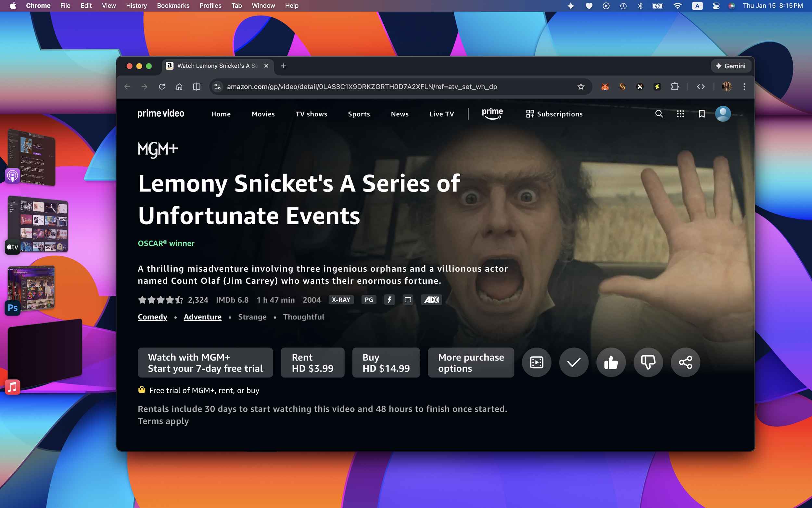This screenshot has height=508, width=812.
Task: Open the Chrome extensions puzzle icon
Action: click(675, 87)
